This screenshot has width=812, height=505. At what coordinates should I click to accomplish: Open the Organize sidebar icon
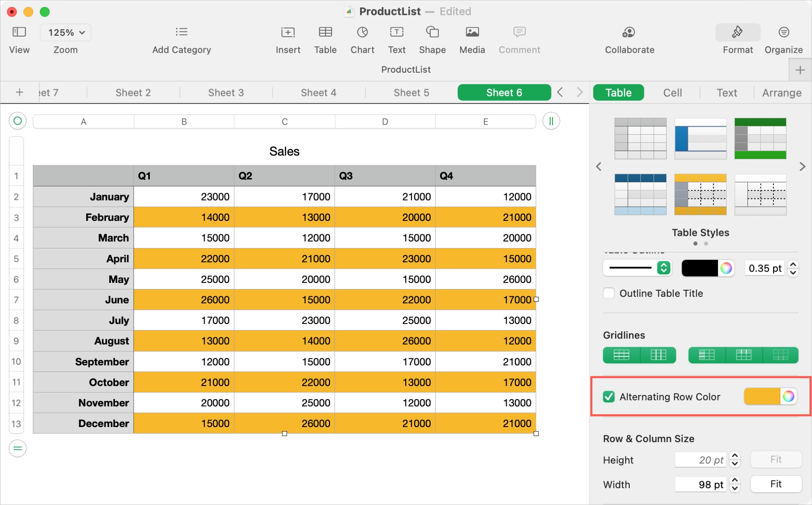point(783,33)
